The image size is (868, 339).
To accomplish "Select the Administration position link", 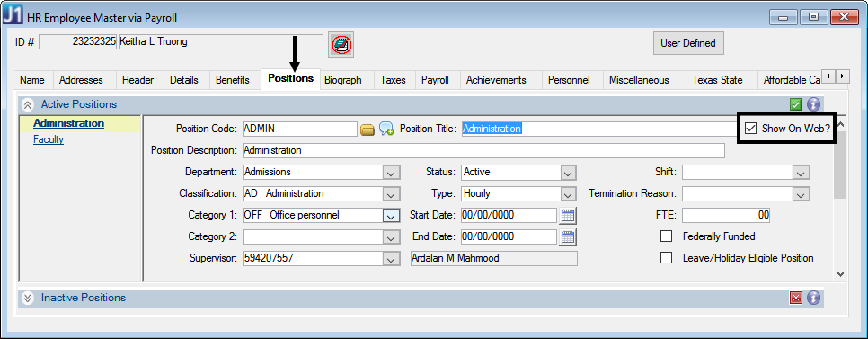I will [68, 123].
